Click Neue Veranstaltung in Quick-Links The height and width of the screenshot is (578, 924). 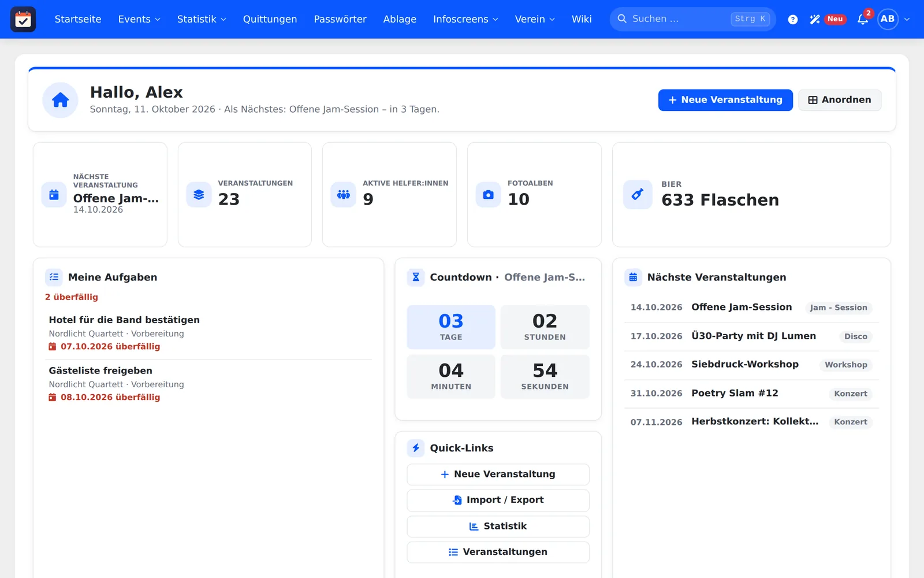[498, 474]
